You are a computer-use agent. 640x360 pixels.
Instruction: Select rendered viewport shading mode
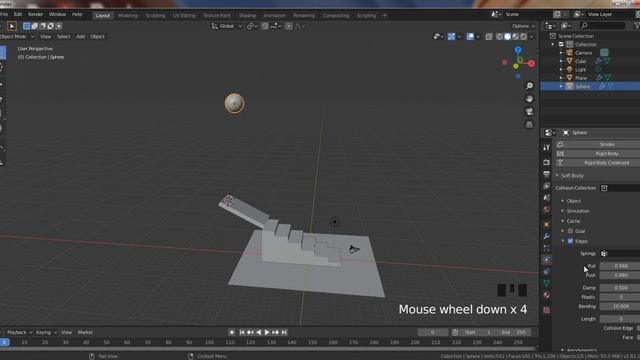point(523,37)
